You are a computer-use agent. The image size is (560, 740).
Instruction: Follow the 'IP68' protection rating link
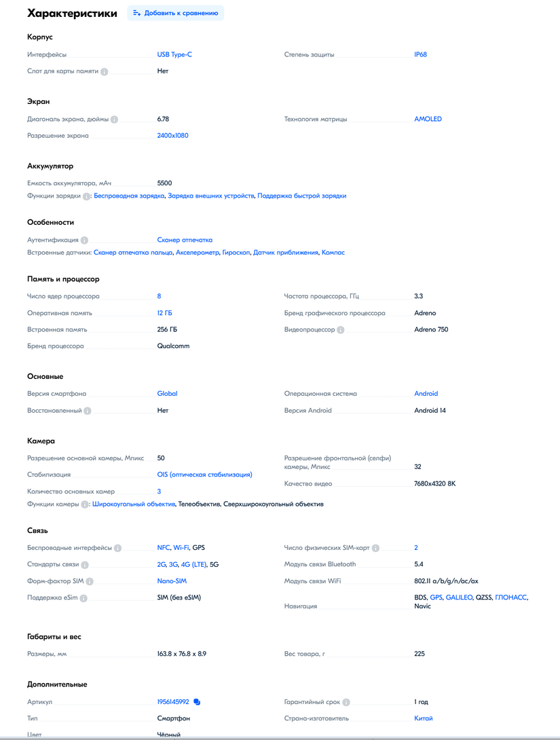pyautogui.click(x=421, y=54)
